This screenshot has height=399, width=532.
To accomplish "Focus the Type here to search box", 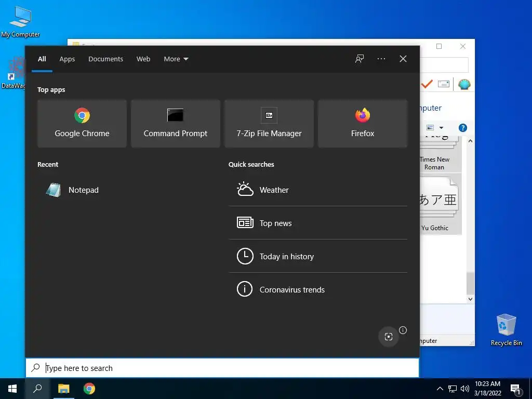I will pos(222,368).
